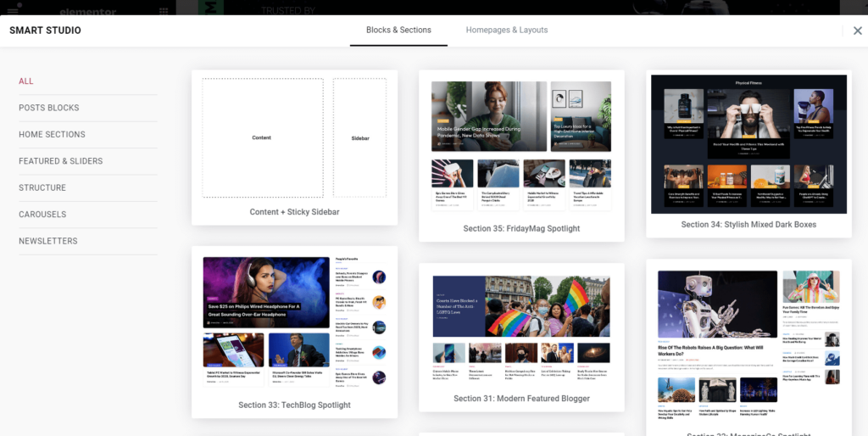Choose Section 33 TechBlog Spotlight thumbnail
This screenshot has height=436, width=868.
[294, 322]
